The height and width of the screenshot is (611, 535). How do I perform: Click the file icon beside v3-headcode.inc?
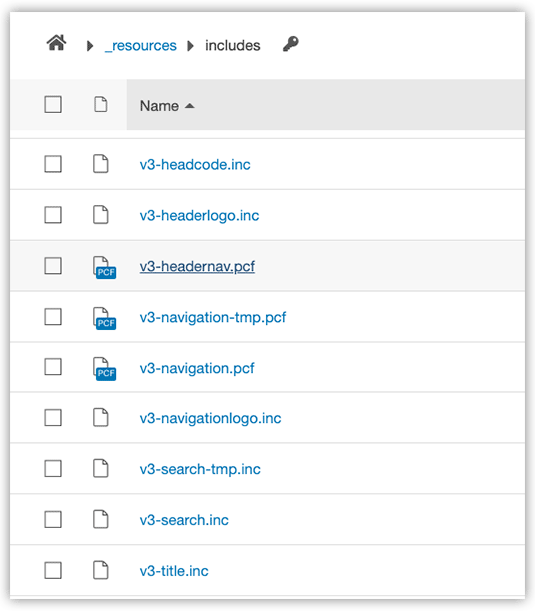101,164
